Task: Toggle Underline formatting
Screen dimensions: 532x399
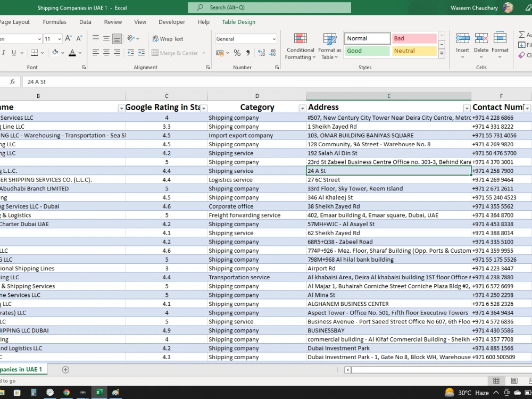Action: 14,53
